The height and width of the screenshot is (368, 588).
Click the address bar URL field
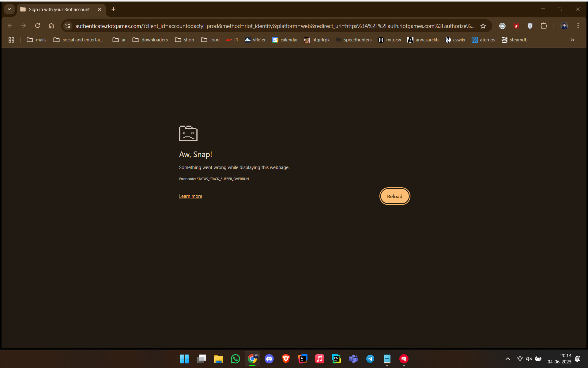[275, 26]
